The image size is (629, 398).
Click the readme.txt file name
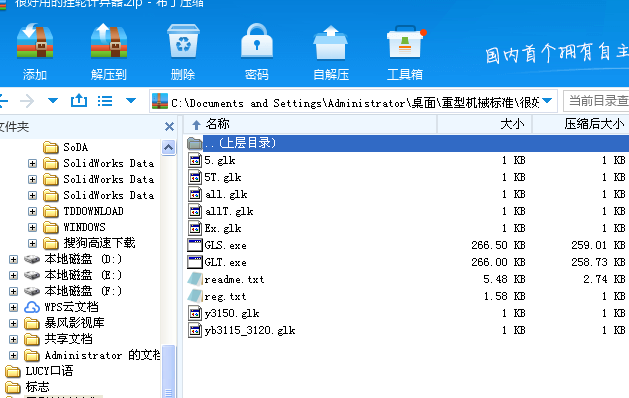point(234,280)
